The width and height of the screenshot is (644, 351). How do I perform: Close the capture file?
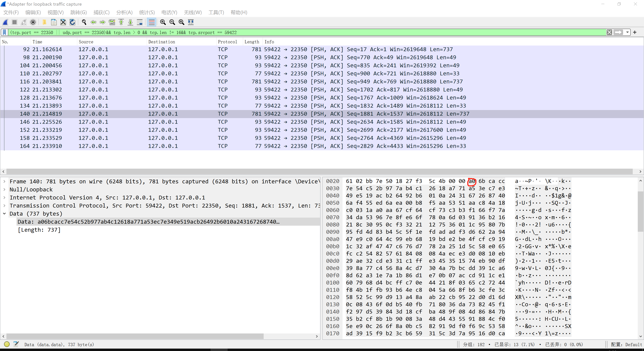[x=63, y=22]
